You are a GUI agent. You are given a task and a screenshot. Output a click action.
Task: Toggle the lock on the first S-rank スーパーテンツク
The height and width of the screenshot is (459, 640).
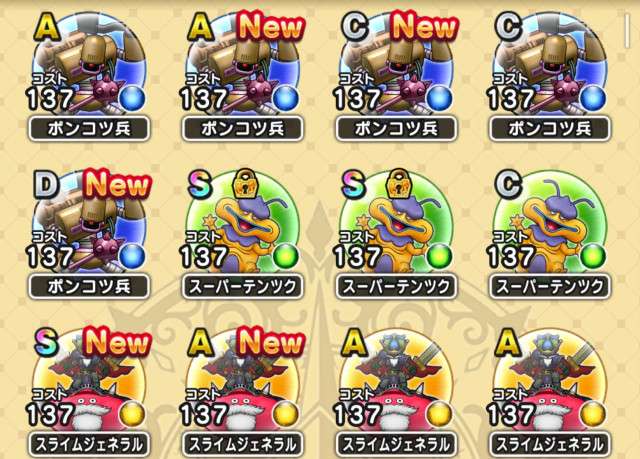[x=246, y=183]
